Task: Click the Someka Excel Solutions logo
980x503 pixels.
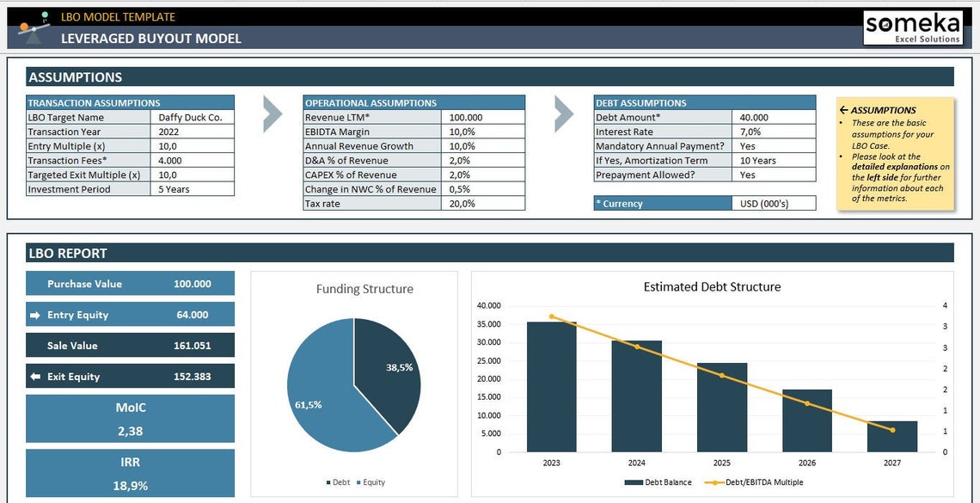Action: click(913, 28)
